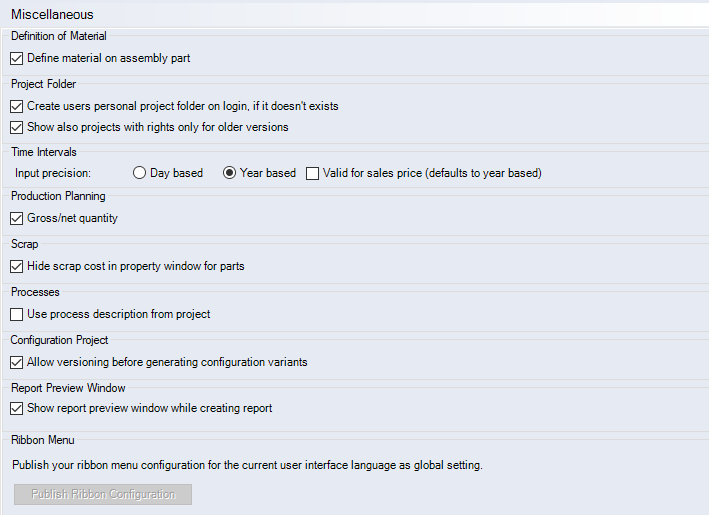Click the 'Miscellaneous' page heading
This screenshot has height=515, width=709.
click(52, 14)
